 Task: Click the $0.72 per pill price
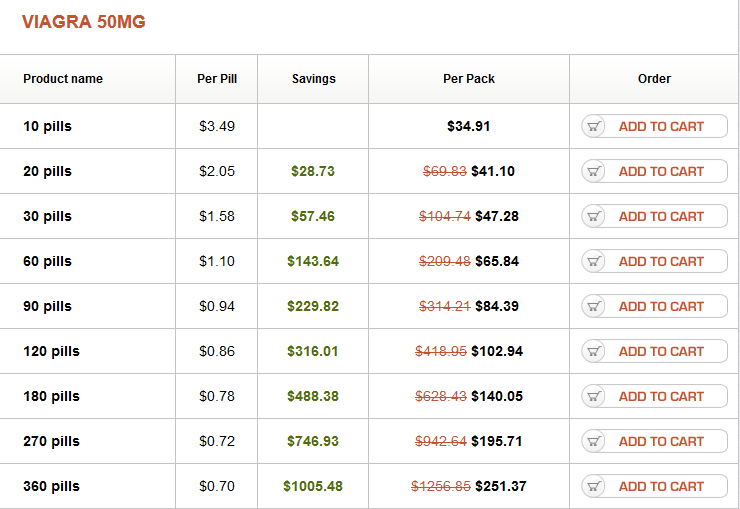click(217, 441)
